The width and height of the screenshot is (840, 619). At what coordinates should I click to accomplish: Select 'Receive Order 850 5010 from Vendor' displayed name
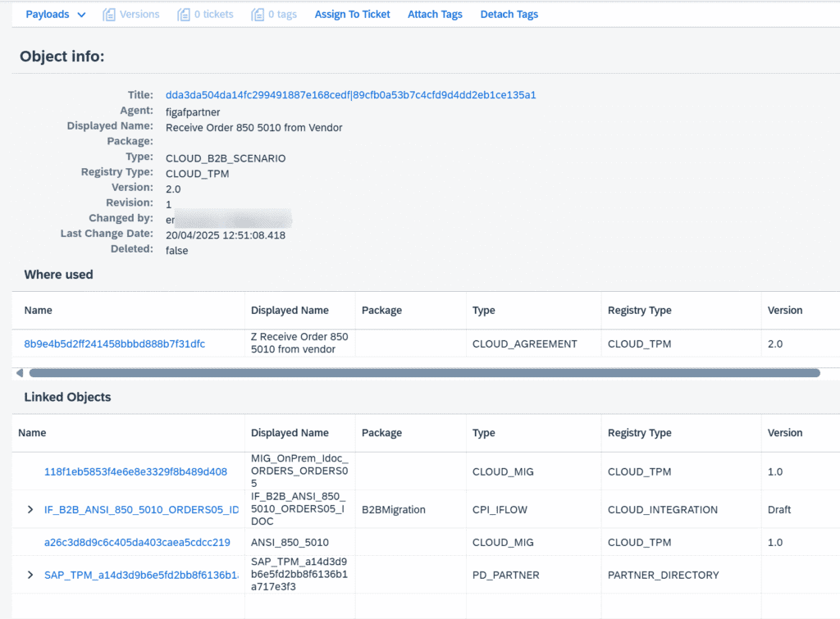click(253, 127)
